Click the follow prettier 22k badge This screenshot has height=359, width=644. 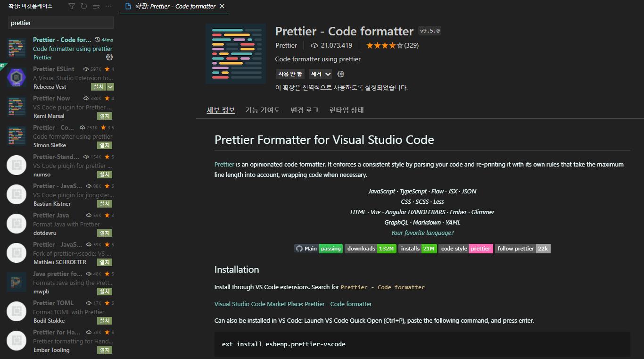(523, 249)
